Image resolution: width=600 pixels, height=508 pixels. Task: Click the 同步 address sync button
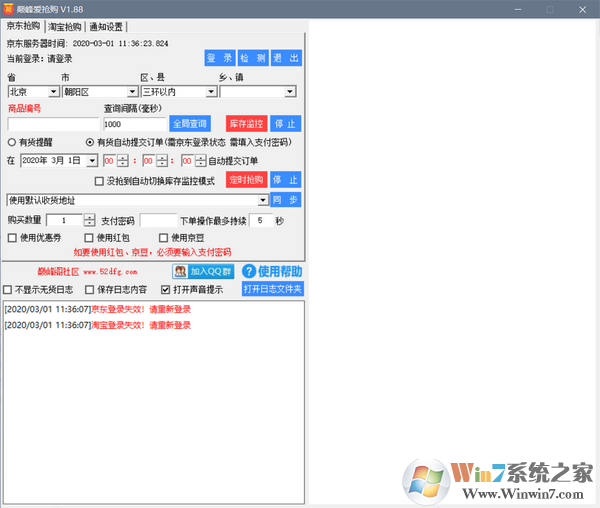point(286,200)
